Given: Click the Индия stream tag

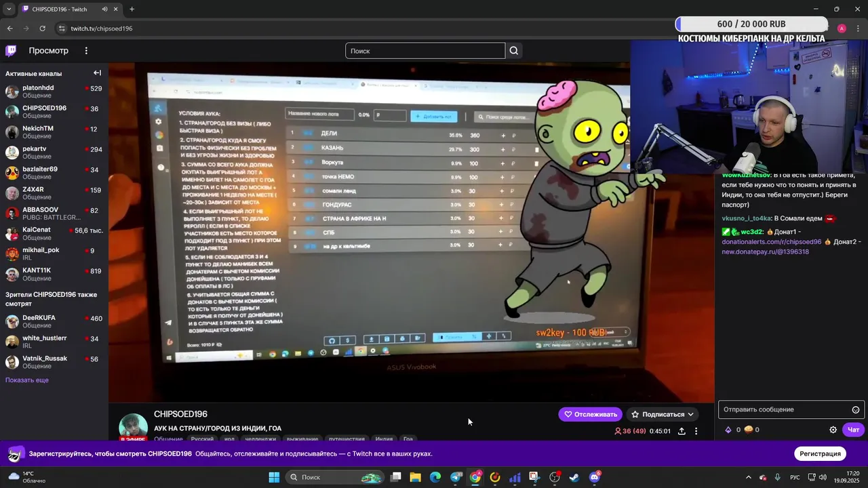Looking at the screenshot, I should 384,439.
